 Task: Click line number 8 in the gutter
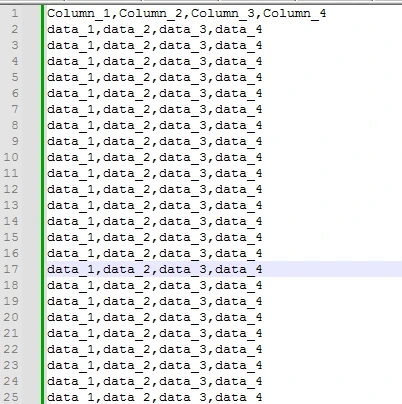click(15, 125)
